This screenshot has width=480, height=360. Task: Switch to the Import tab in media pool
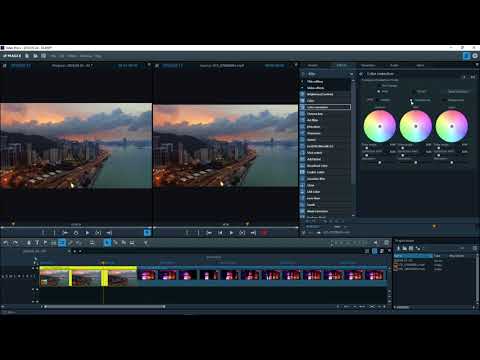[313, 65]
